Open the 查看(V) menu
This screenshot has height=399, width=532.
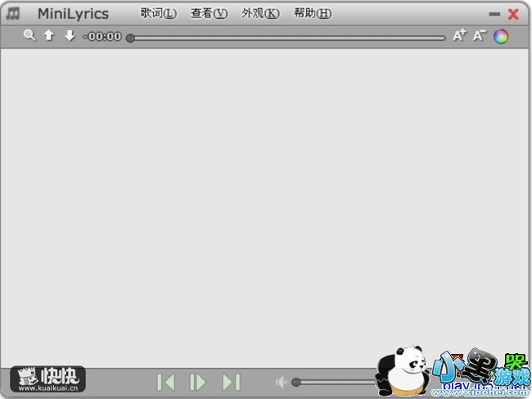pos(209,13)
